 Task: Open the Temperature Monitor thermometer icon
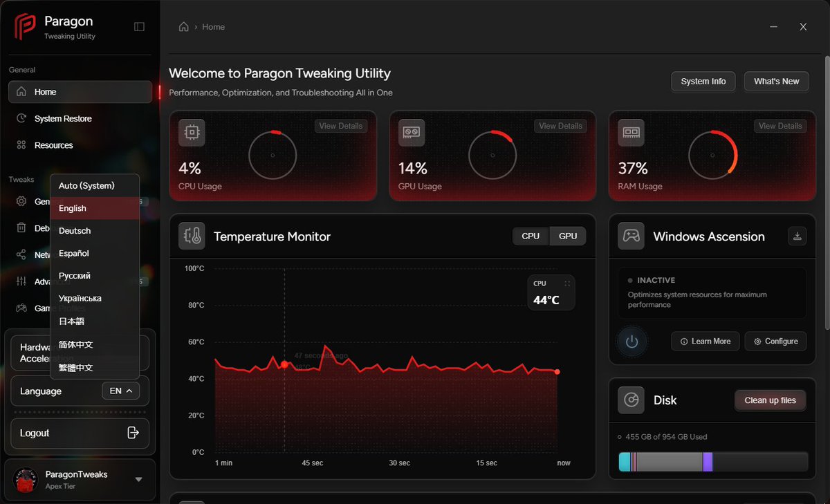pos(192,236)
